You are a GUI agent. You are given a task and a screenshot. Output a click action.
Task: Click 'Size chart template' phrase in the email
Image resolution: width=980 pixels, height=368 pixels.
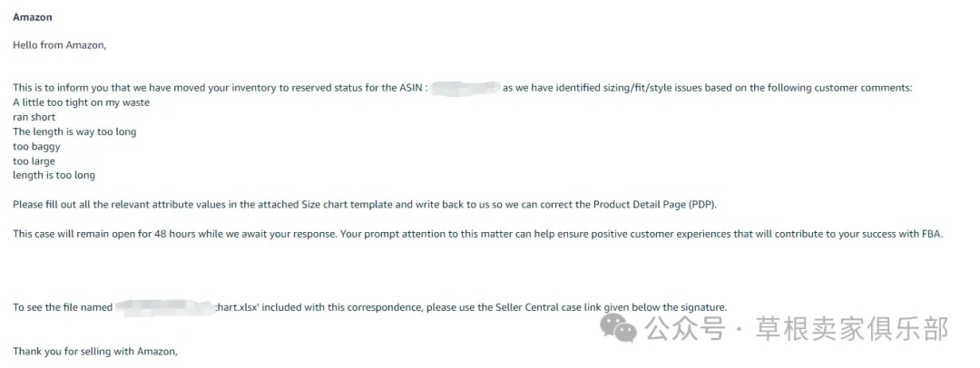coord(347,205)
